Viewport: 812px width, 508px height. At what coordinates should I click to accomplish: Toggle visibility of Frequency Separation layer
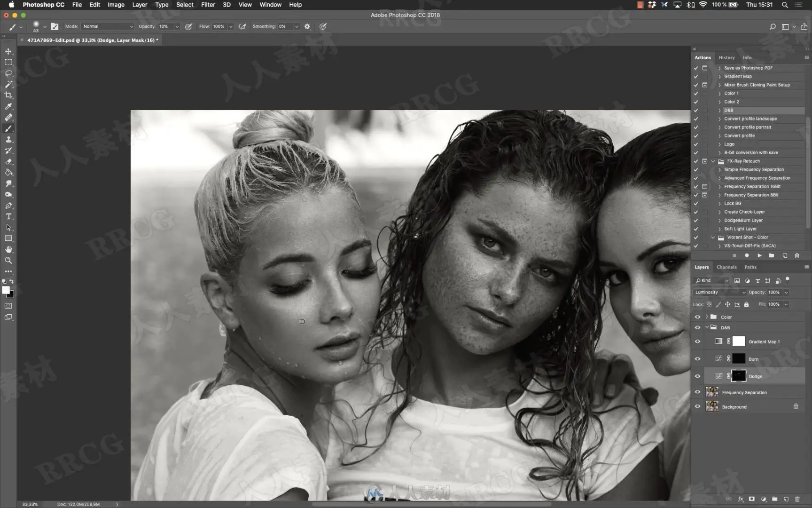[x=697, y=392]
